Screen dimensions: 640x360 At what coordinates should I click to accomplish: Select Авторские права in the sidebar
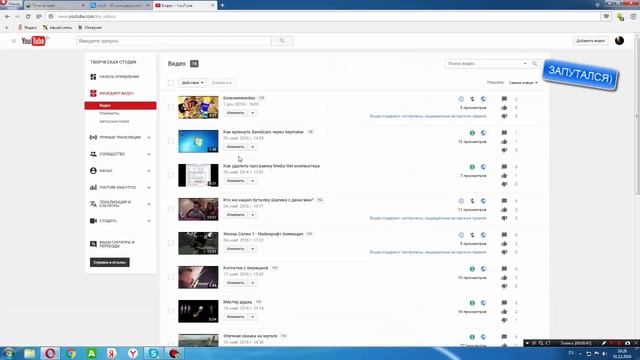pyautogui.click(x=114, y=122)
